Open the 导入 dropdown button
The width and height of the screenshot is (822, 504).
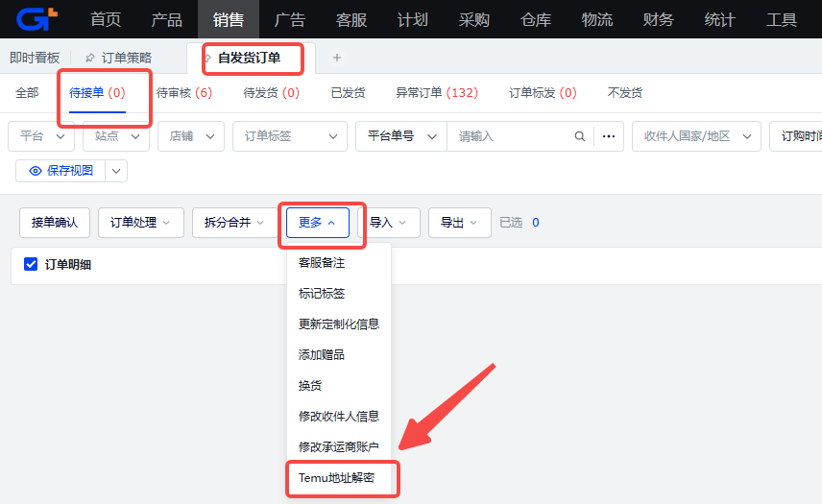click(x=389, y=223)
